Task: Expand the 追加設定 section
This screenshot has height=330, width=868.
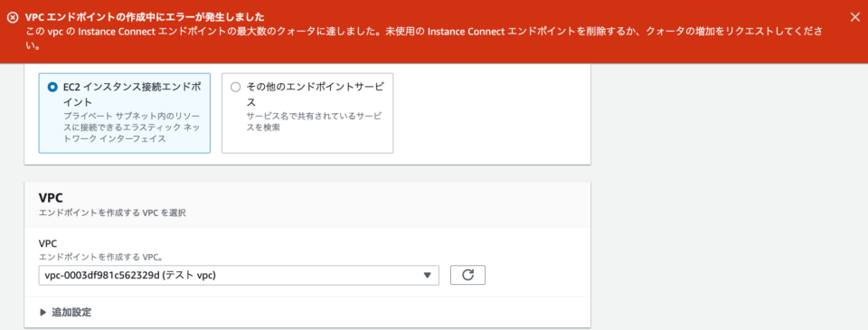Action: point(66,312)
